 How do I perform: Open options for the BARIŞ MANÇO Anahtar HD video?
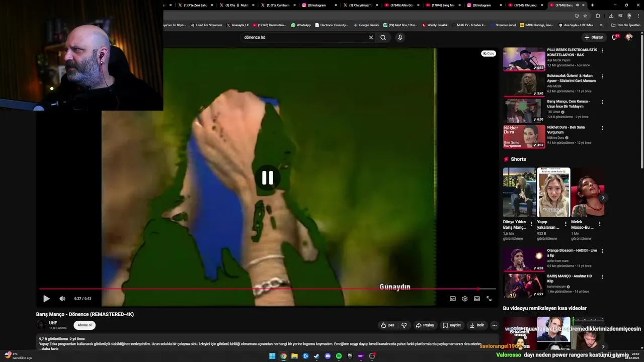pyautogui.click(x=602, y=277)
